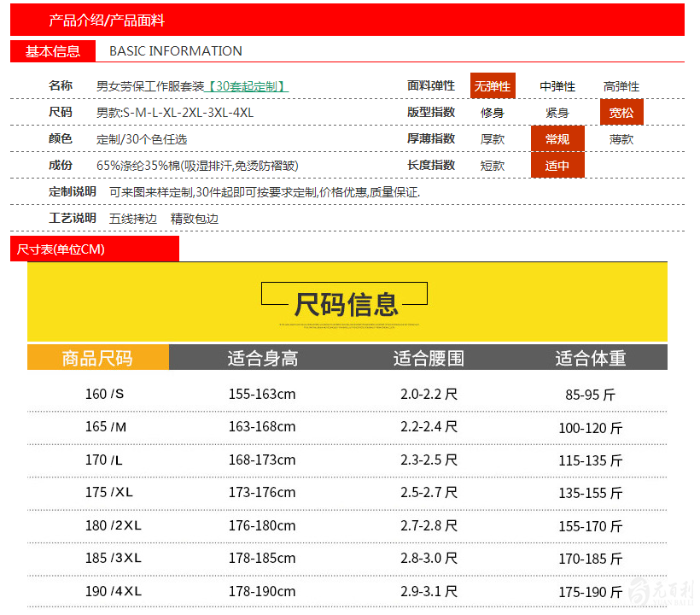This screenshot has width=700, height=615.
Task: Click the 版型指数 label
Action: pyautogui.click(x=431, y=112)
